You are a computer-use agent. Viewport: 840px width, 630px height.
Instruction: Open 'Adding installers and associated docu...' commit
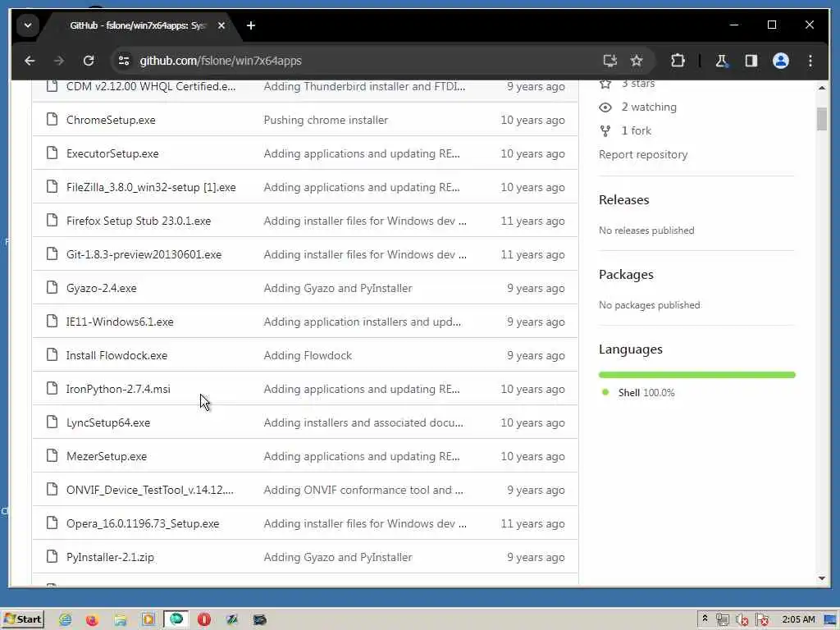(363, 422)
